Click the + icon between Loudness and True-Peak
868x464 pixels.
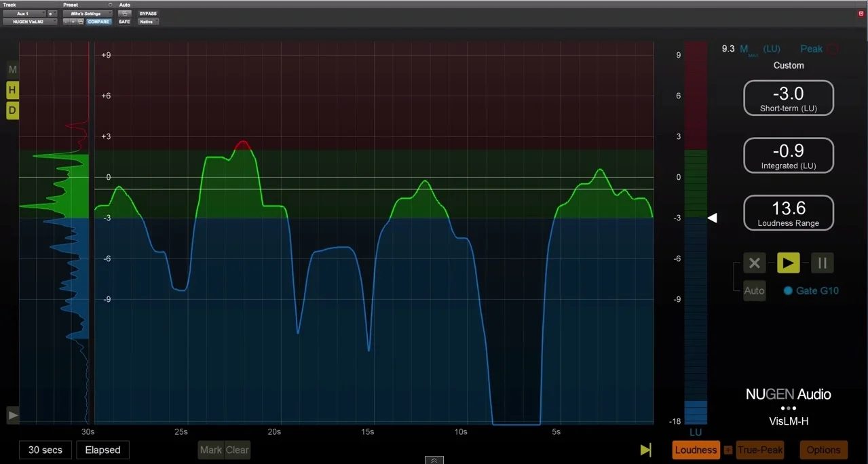pyautogui.click(x=728, y=450)
